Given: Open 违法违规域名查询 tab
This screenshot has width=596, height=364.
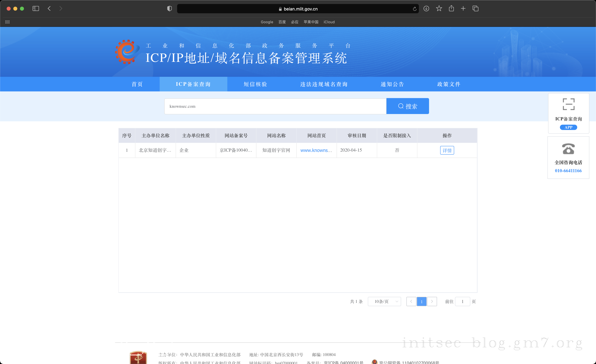Looking at the screenshot, I should coord(324,84).
